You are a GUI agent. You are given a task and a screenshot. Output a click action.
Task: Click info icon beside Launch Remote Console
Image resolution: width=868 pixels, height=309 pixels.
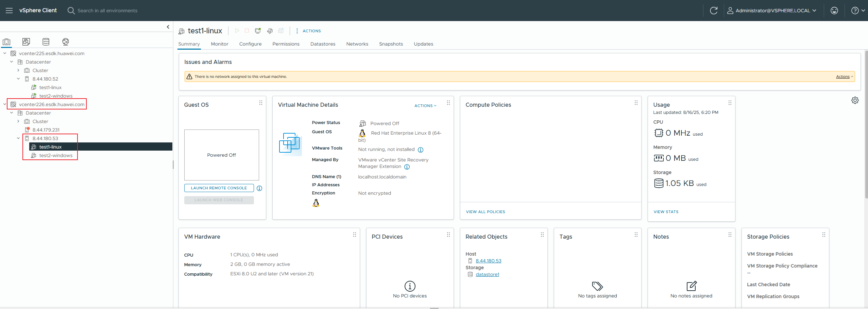[259, 188]
